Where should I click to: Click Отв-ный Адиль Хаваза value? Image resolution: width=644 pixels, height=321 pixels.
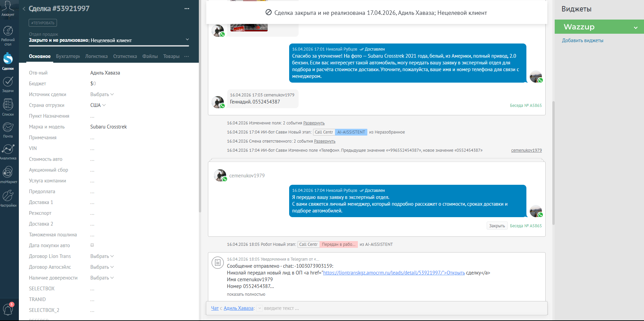(105, 73)
